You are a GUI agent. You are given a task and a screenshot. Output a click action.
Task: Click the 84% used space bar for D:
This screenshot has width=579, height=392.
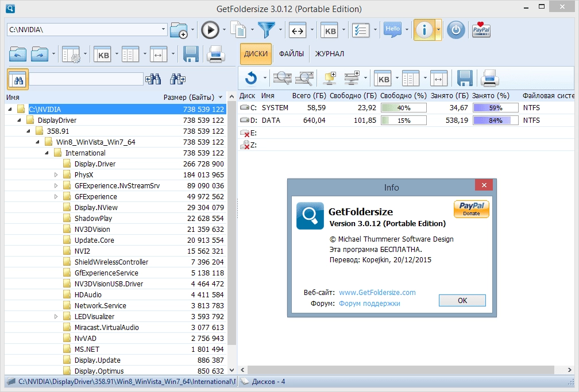point(496,121)
